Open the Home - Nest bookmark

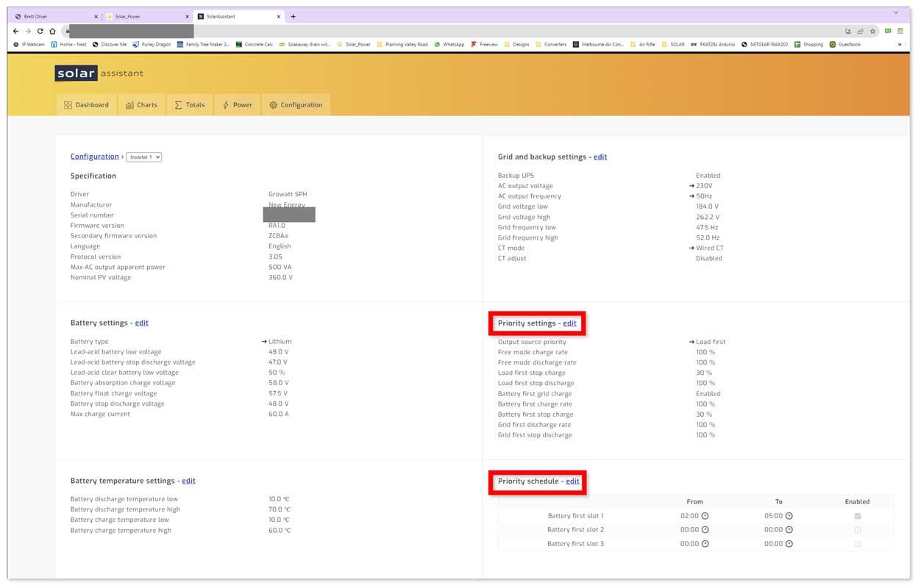pyautogui.click(x=68, y=44)
